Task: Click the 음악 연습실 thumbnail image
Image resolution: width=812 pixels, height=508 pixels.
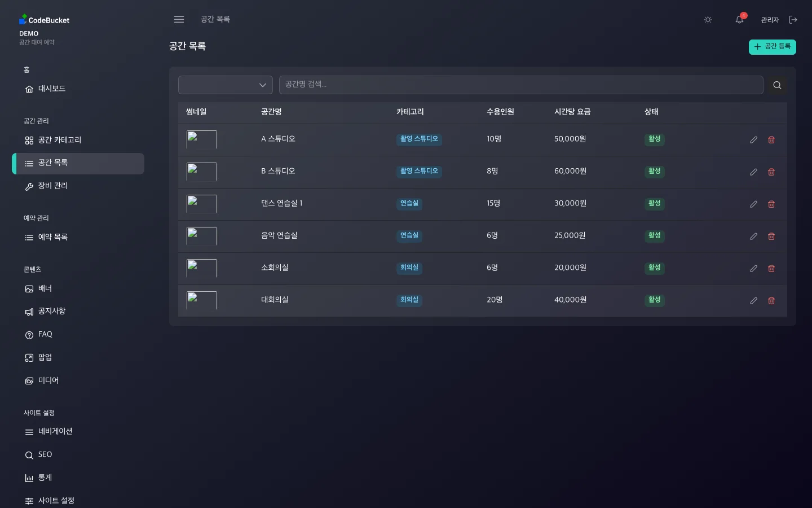Action: tap(202, 236)
